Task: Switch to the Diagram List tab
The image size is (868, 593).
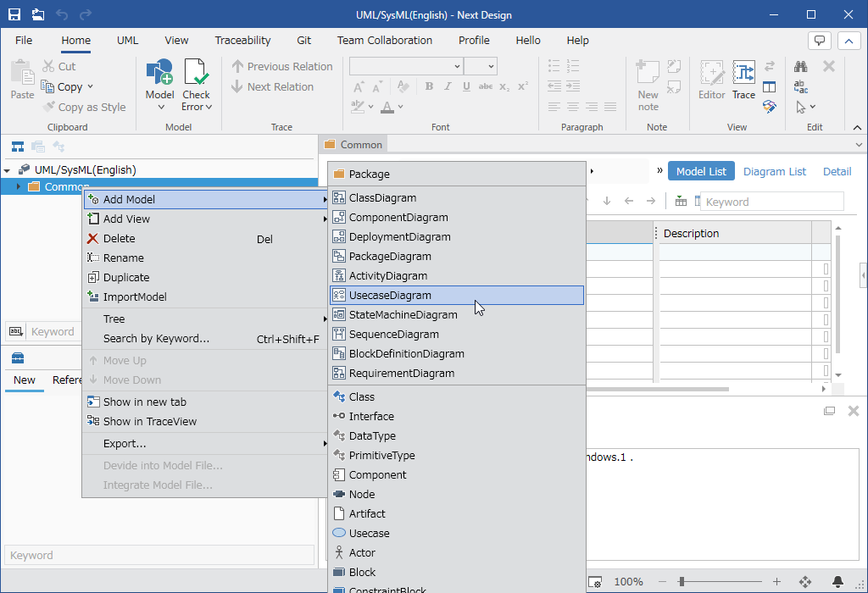Action: [x=775, y=171]
